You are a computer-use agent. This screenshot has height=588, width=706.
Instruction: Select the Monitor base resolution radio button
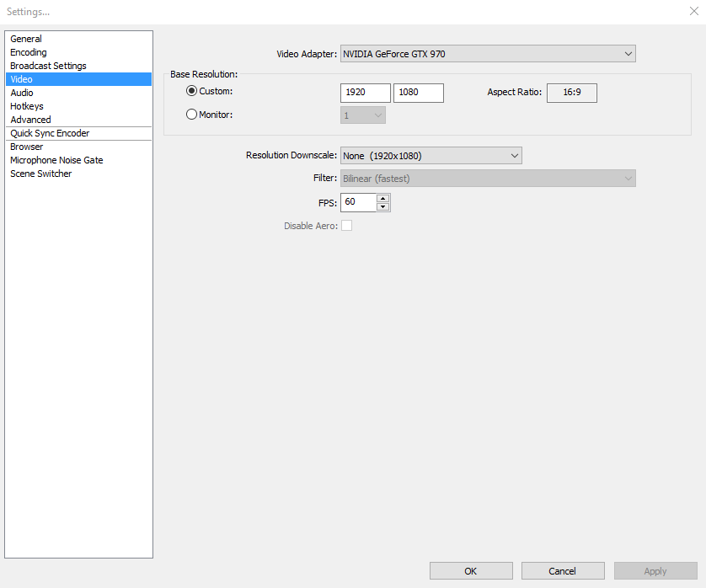pyautogui.click(x=191, y=115)
